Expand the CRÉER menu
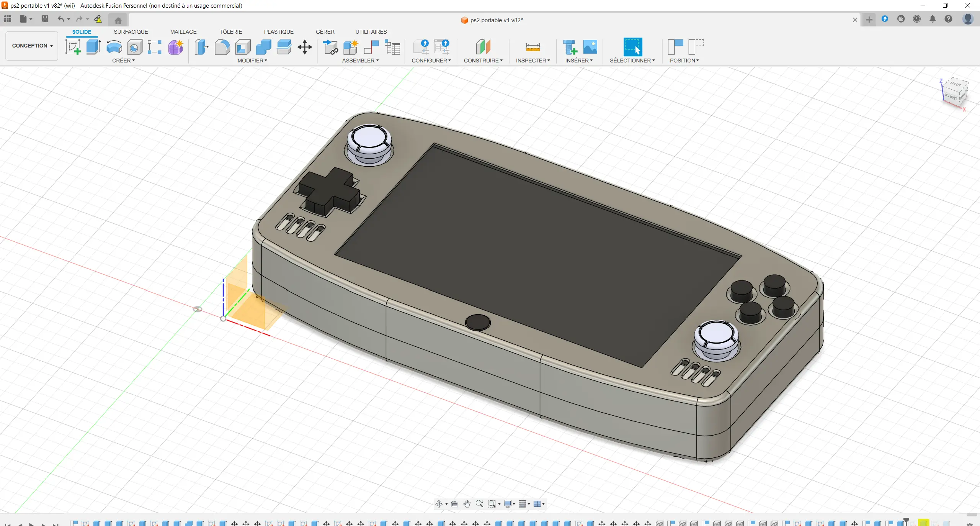The image size is (980, 526). [x=123, y=61]
